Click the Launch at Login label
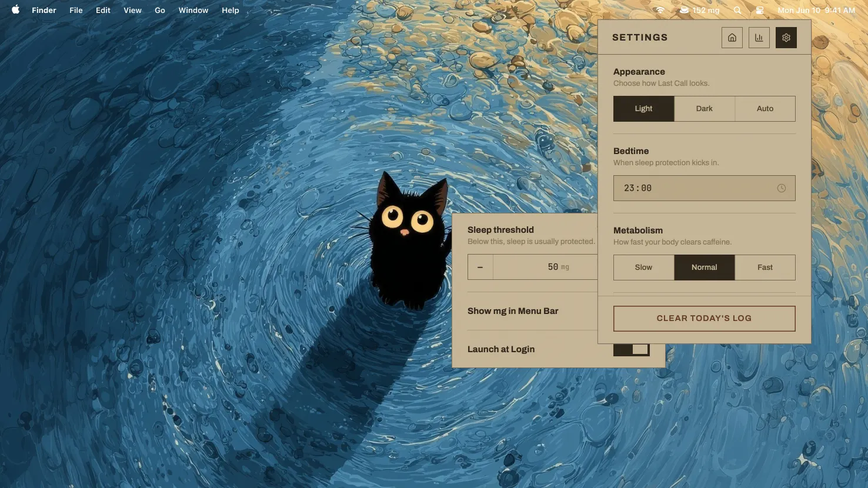This screenshot has height=488, width=868. 501,349
